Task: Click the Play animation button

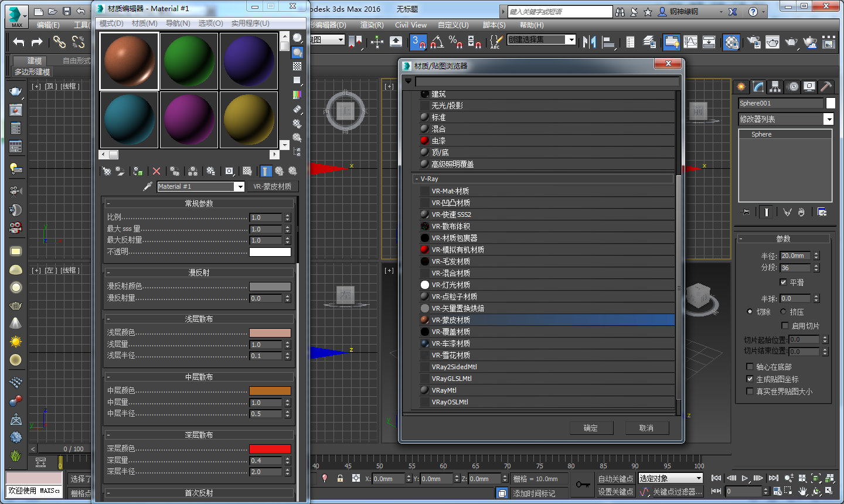Action: (x=745, y=478)
